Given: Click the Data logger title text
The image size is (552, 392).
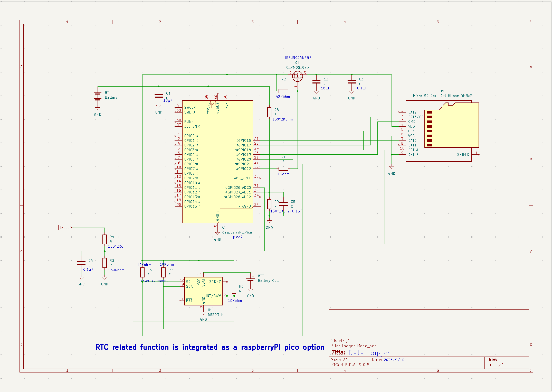Looking at the screenshot, I should click(x=369, y=353).
